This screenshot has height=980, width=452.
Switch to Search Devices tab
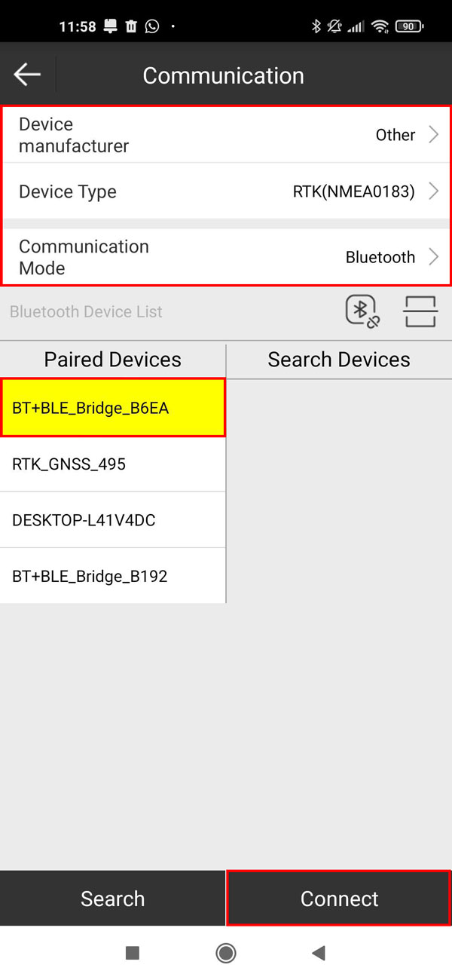click(339, 360)
